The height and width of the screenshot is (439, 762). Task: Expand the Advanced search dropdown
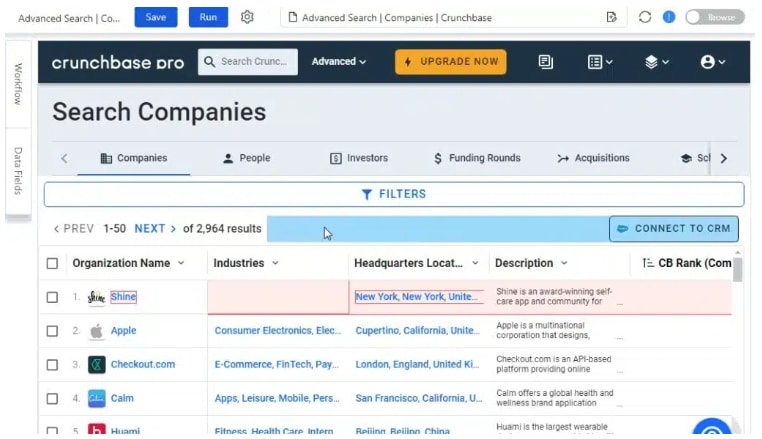[x=339, y=62]
